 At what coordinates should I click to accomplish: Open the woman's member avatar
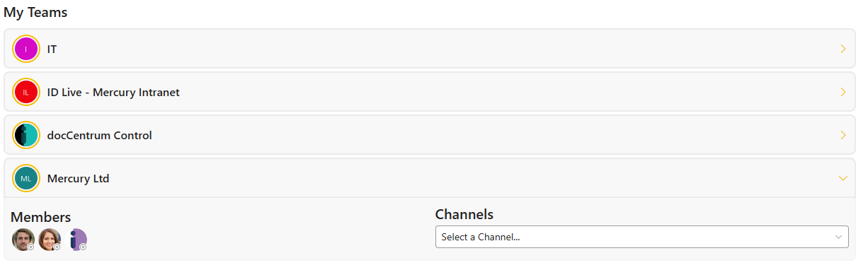50,240
